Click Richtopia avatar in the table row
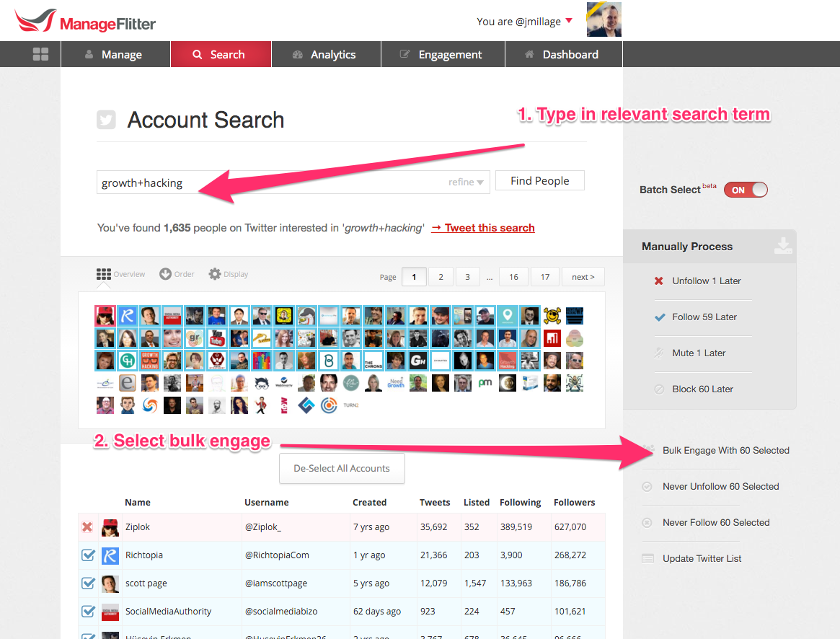 (110, 555)
